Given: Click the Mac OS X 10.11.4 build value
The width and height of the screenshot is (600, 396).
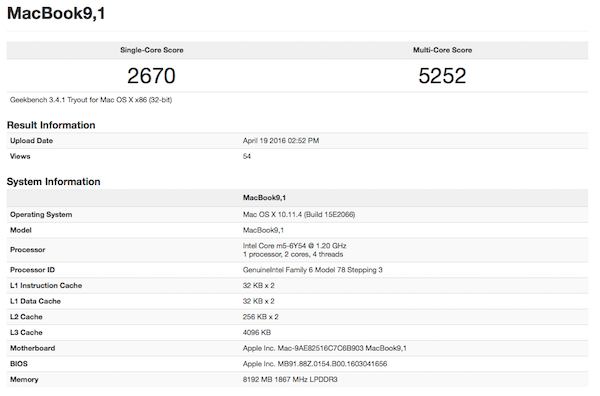Looking at the screenshot, I should coord(299,215).
